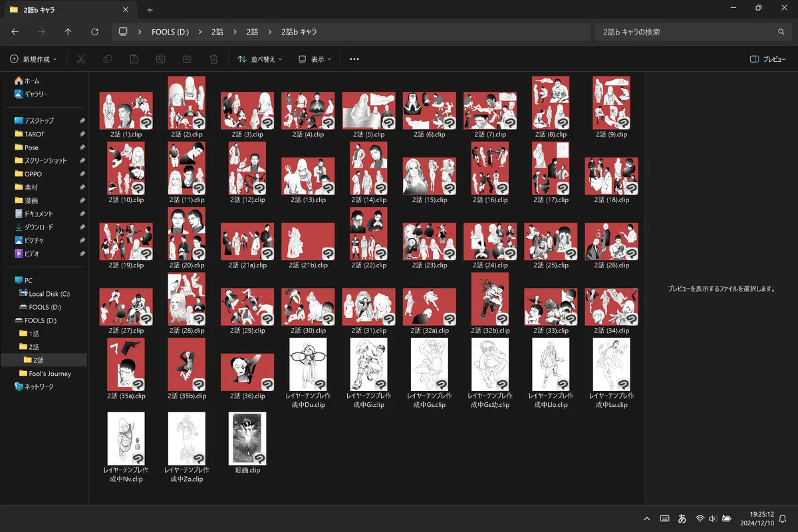
Task: Open the 並べ替え sort dropdown
Action: tap(260, 59)
